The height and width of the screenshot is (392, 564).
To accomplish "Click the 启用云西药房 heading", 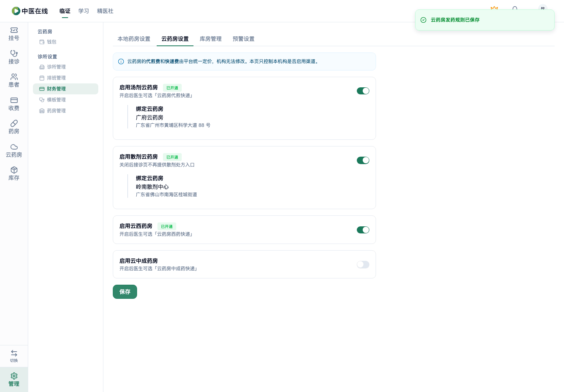I will (x=136, y=226).
